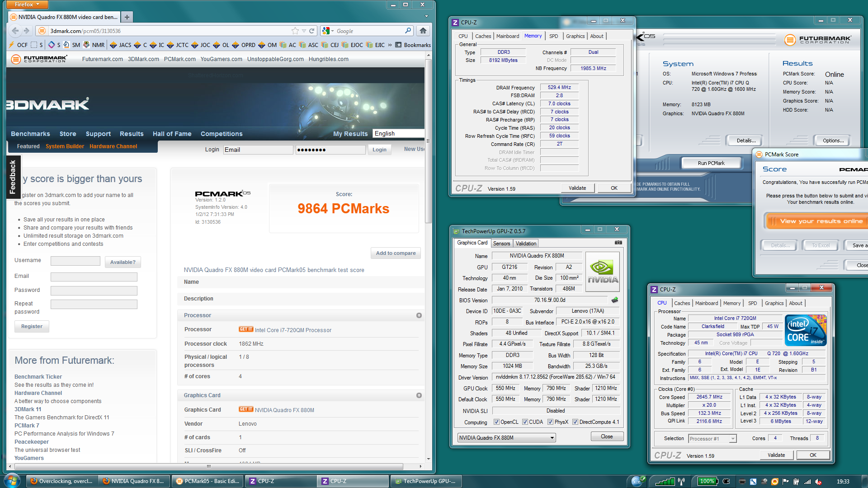Image resolution: width=868 pixels, height=488 pixels.
Task: Click the Available? username check button
Action: 123,262
